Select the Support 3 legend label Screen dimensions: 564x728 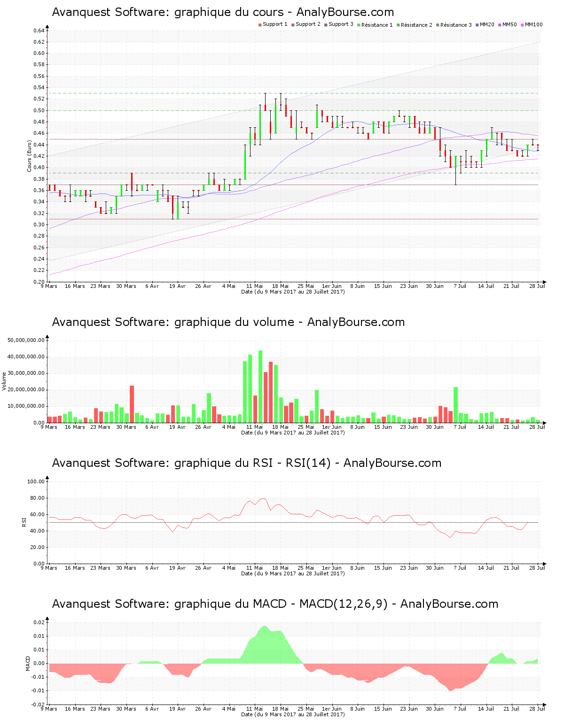[x=341, y=24]
